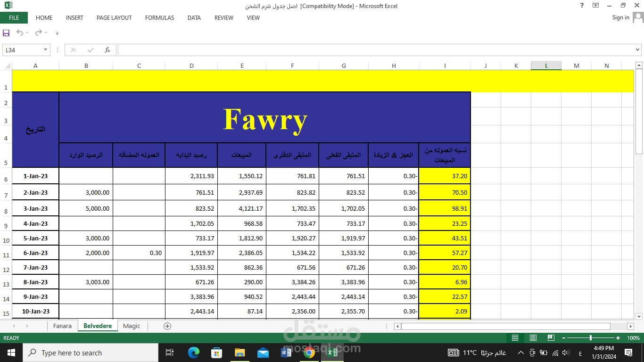Click the Windows search box
Image resolution: width=644 pixels, height=362 pixels.
(90, 353)
